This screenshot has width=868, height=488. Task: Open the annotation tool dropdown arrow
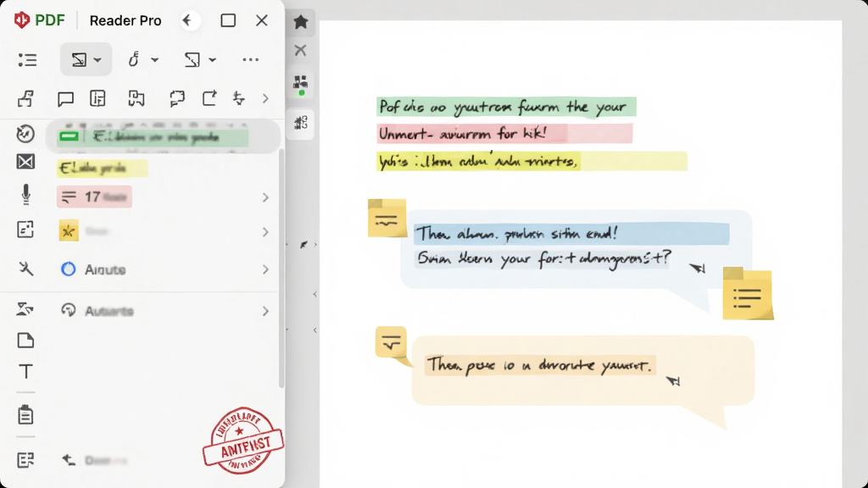tap(98, 60)
